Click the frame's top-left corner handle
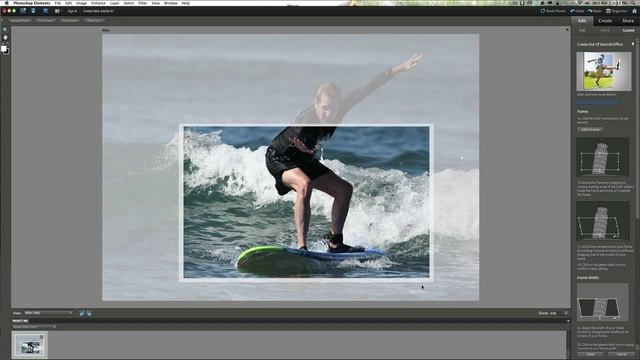 point(181,126)
